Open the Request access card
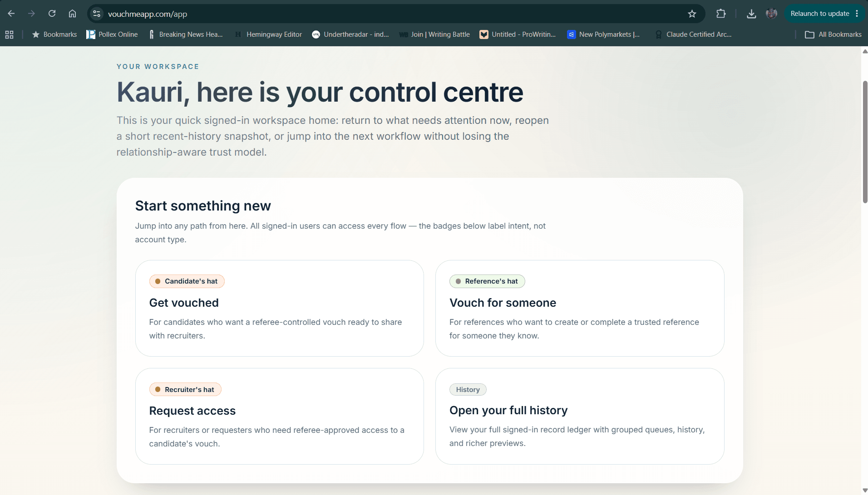This screenshot has height=495, width=868. 279,416
